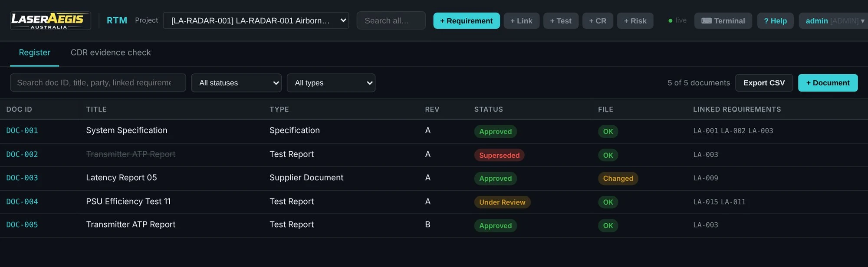Click the struck-through Transmitter ATP Report title
Viewport: 868px width, 267px height.
(131, 154)
